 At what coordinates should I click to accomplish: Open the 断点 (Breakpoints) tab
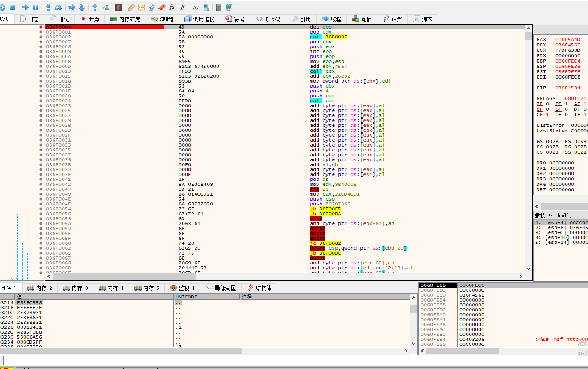[x=90, y=19]
